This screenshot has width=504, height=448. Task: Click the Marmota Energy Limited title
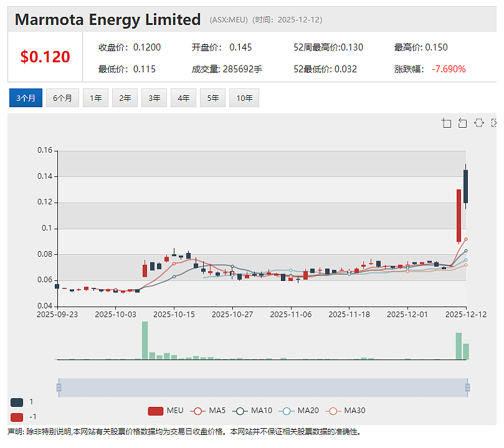108,19
